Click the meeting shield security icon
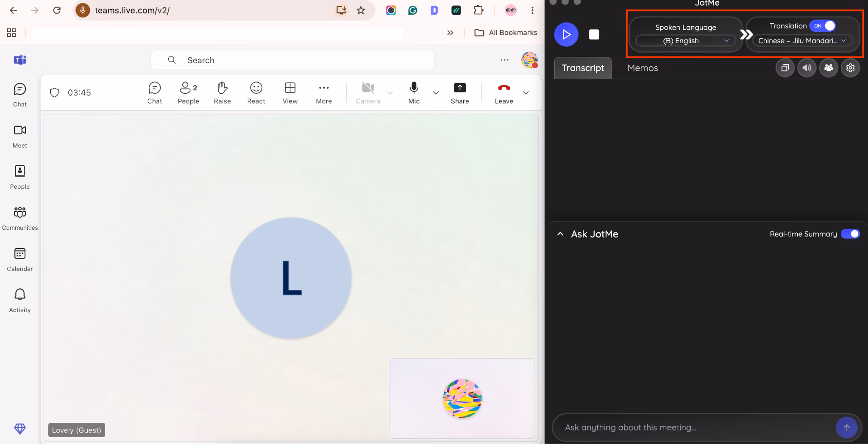Image resolution: width=868 pixels, height=444 pixels. tap(55, 92)
